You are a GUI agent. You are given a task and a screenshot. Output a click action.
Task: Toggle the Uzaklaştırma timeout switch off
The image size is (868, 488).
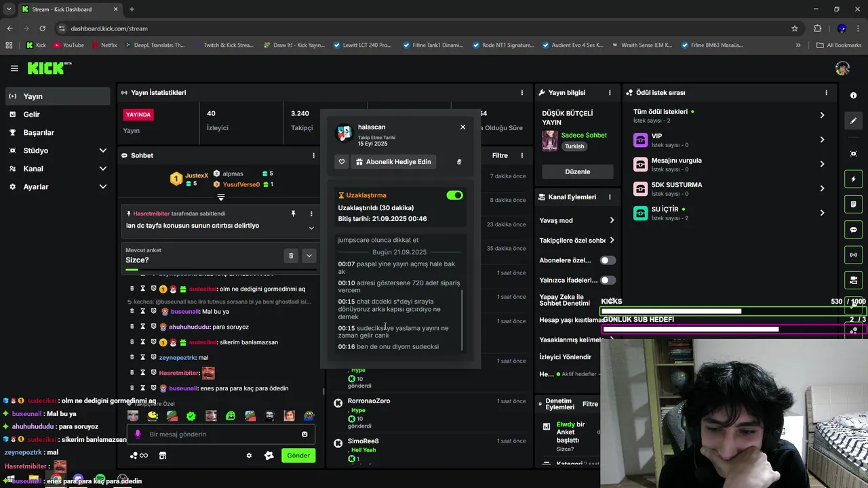(454, 195)
